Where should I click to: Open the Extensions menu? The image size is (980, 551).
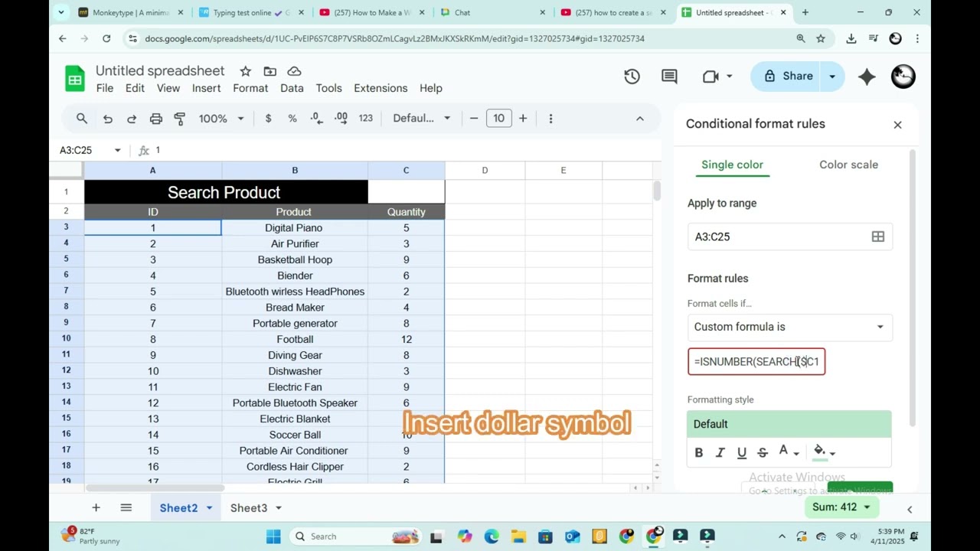(x=381, y=88)
